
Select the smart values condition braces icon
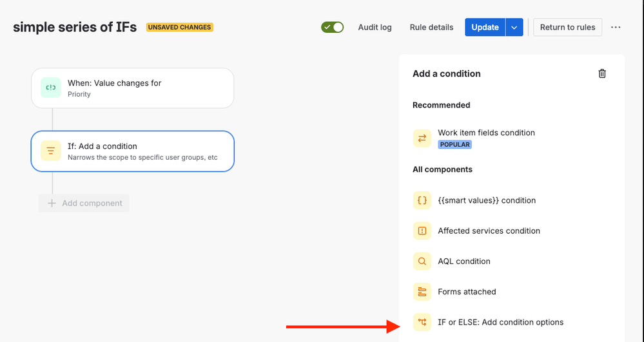point(422,200)
